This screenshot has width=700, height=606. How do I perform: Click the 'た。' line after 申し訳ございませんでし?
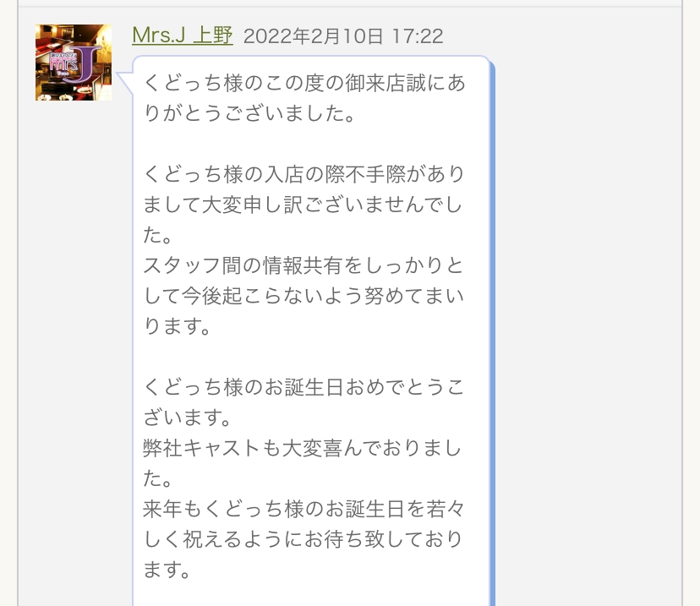[x=157, y=235]
